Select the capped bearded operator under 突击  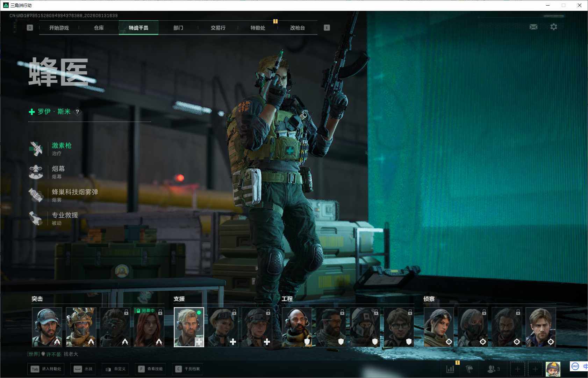click(x=47, y=327)
